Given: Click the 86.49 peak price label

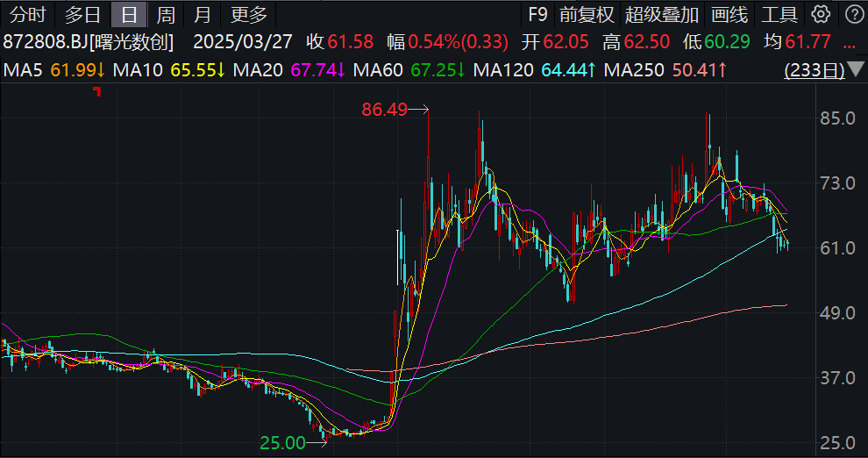Looking at the screenshot, I should click(x=384, y=110).
